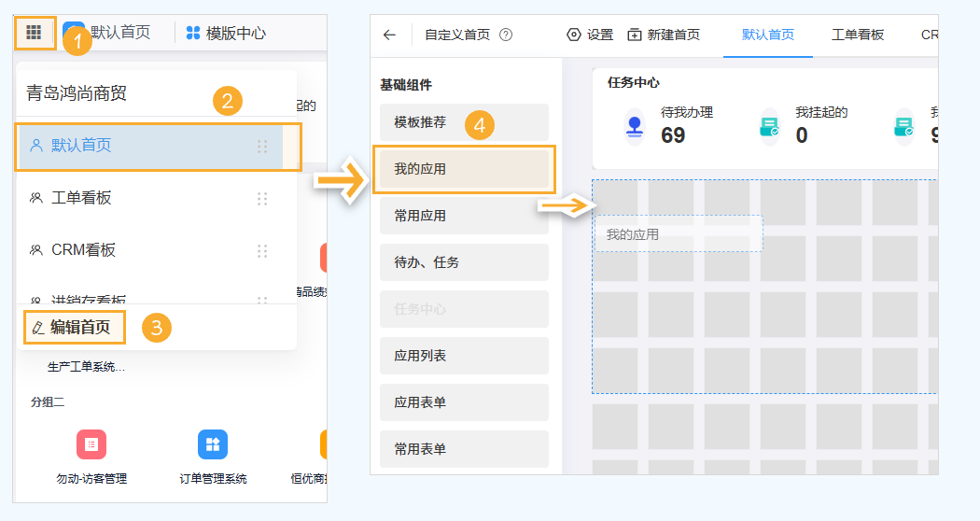Select CRM看板 in the homepage list

pyautogui.click(x=151, y=250)
